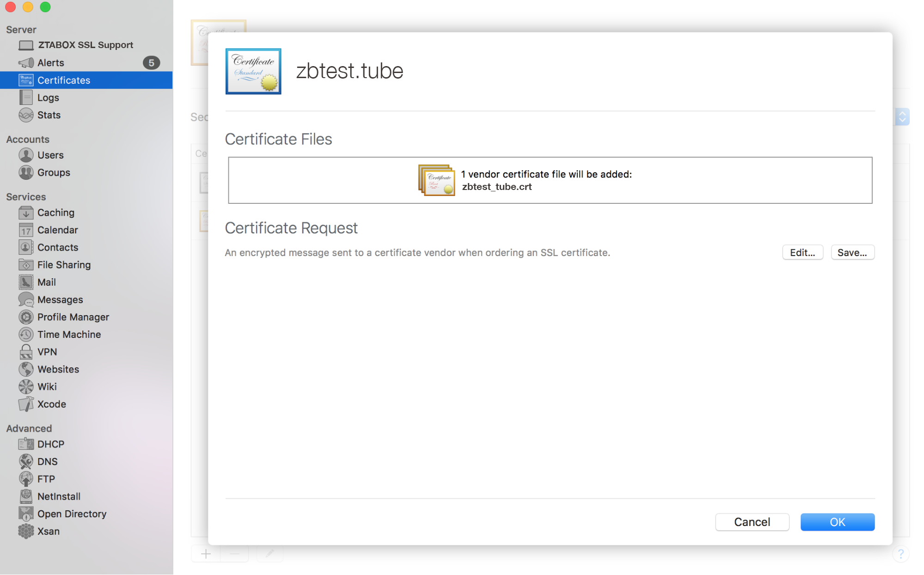Select File Sharing service item
Image resolution: width=924 pixels, height=575 pixels.
64,265
